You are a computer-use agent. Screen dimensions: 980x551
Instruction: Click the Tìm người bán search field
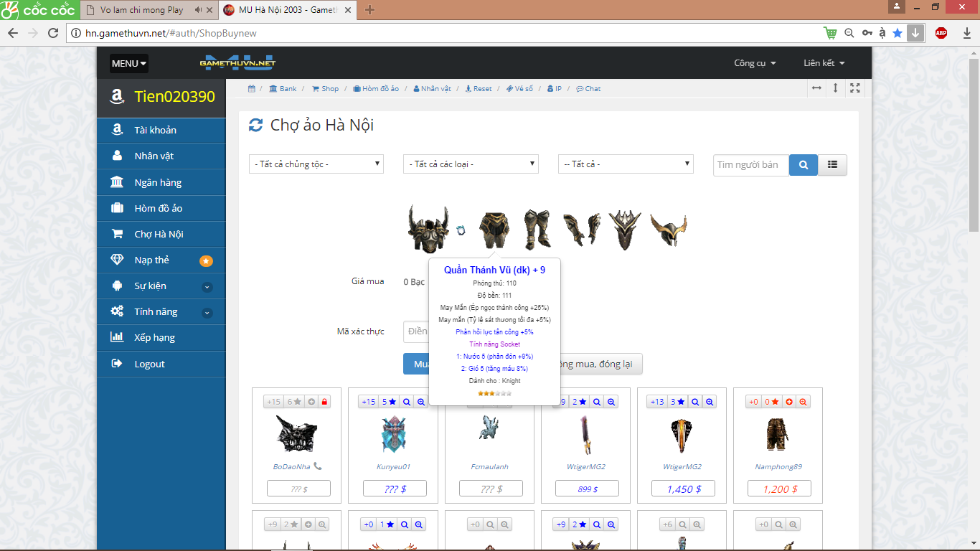[751, 165]
